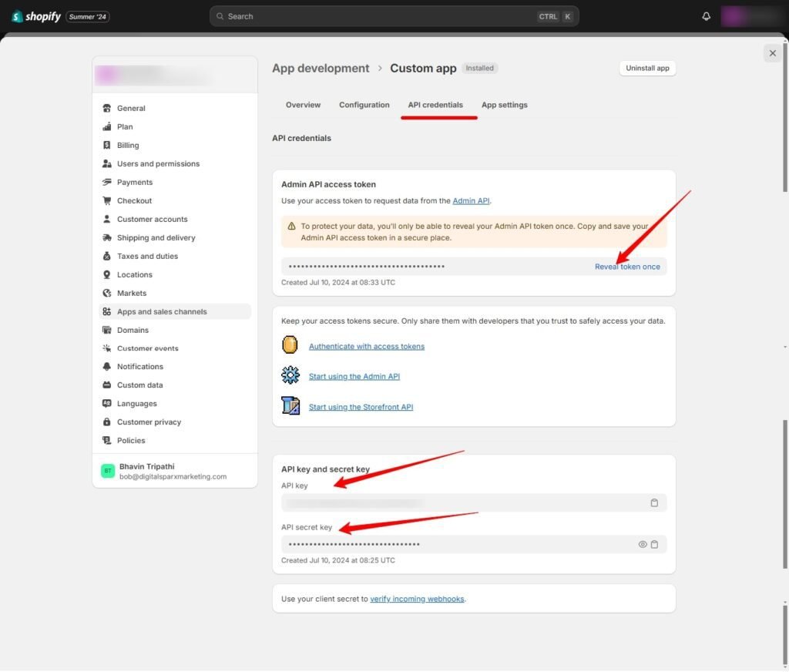Open the Plan settings label
This screenshot has width=789, height=672.
point(126,127)
